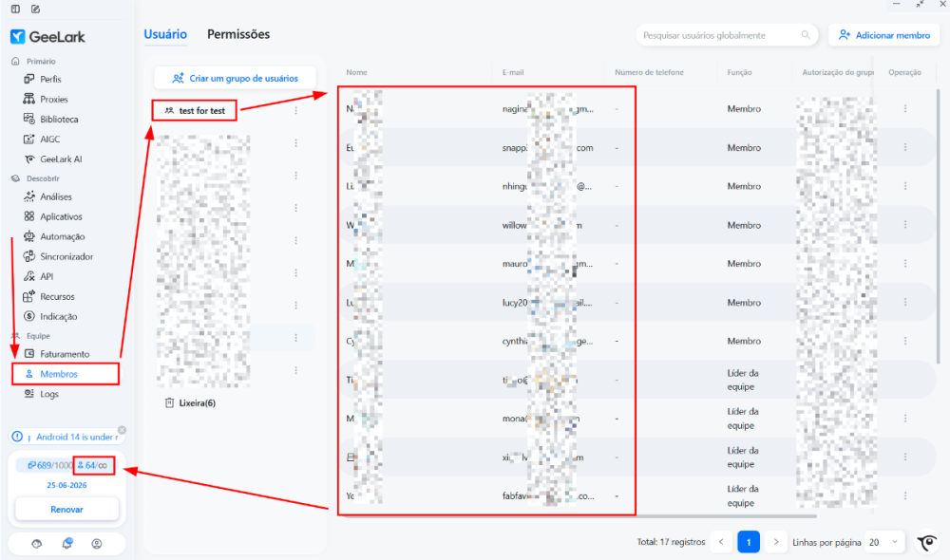Image resolution: width=950 pixels, height=560 pixels.
Task: Open the three-dot menu for test for test group
Action: (295, 111)
